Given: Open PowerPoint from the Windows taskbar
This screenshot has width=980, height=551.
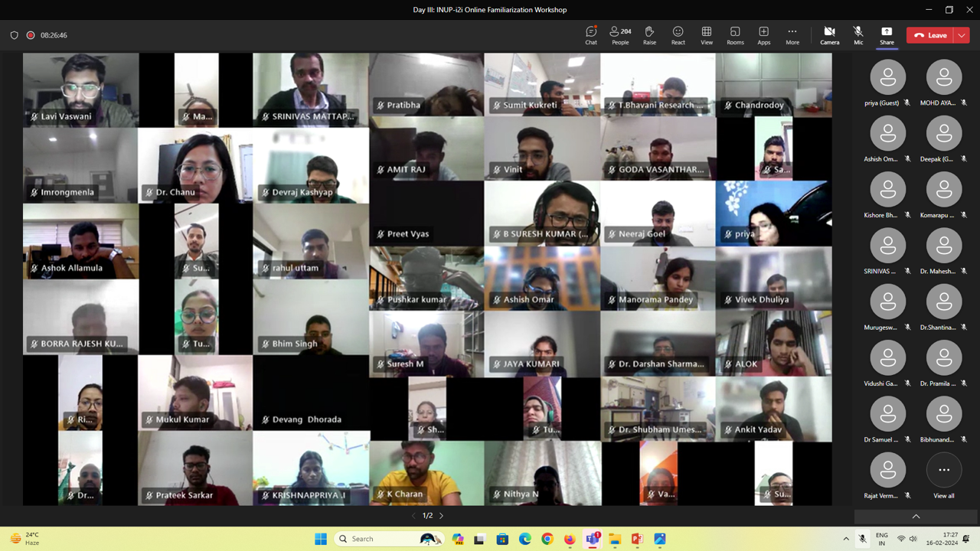Looking at the screenshot, I should pyautogui.click(x=637, y=539).
